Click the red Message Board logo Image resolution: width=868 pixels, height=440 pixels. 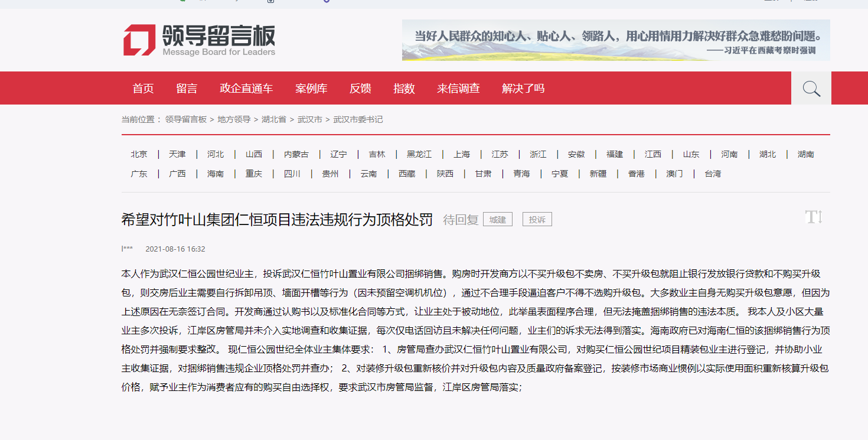click(139, 40)
